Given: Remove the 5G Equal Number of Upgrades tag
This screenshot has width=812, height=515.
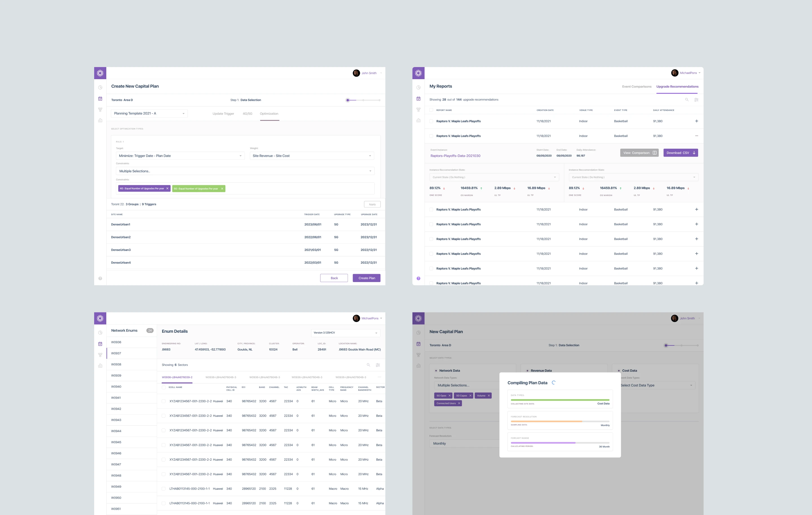Looking at the screenshot, I should coord(222,189).
